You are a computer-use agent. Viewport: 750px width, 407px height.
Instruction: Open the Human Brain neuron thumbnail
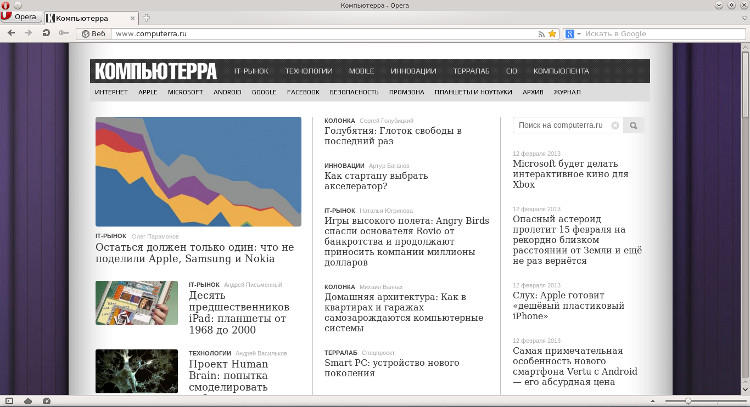136,371
